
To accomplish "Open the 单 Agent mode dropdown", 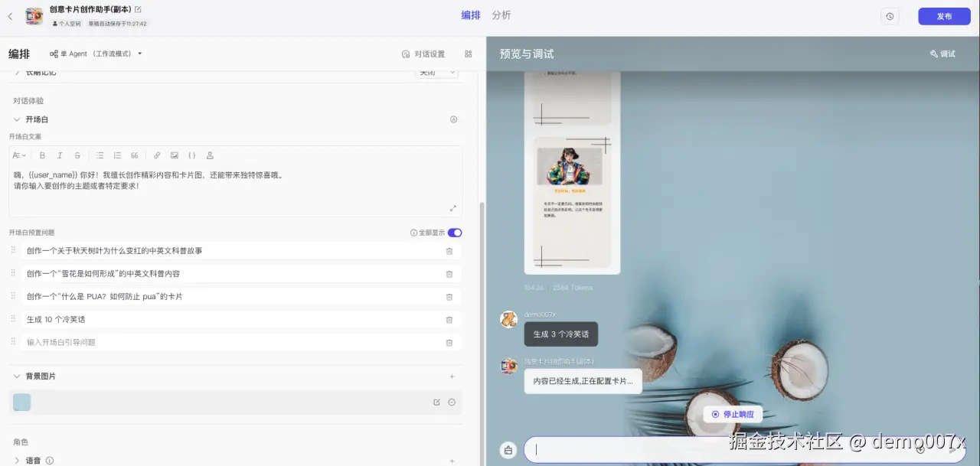I will pos(96,54).
